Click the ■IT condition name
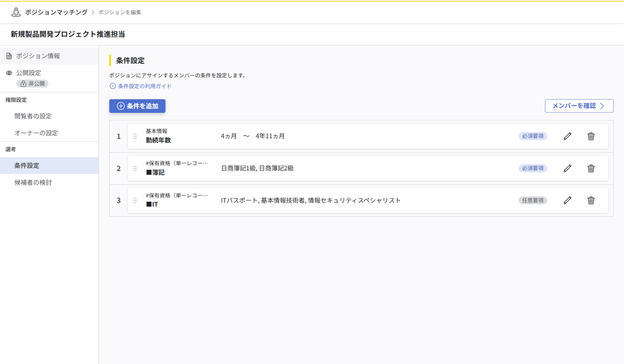624x364 pixels. click(152, 204)
